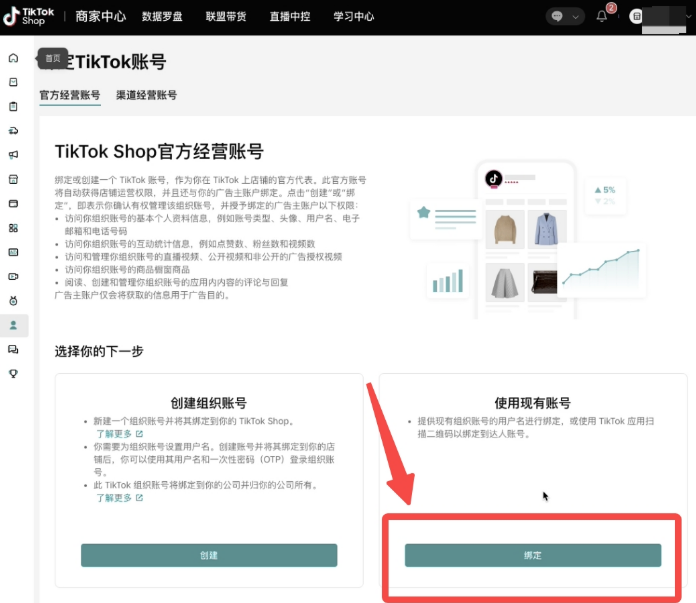Click the 绑定 button

pyautogui.click(x=533, y=555)
